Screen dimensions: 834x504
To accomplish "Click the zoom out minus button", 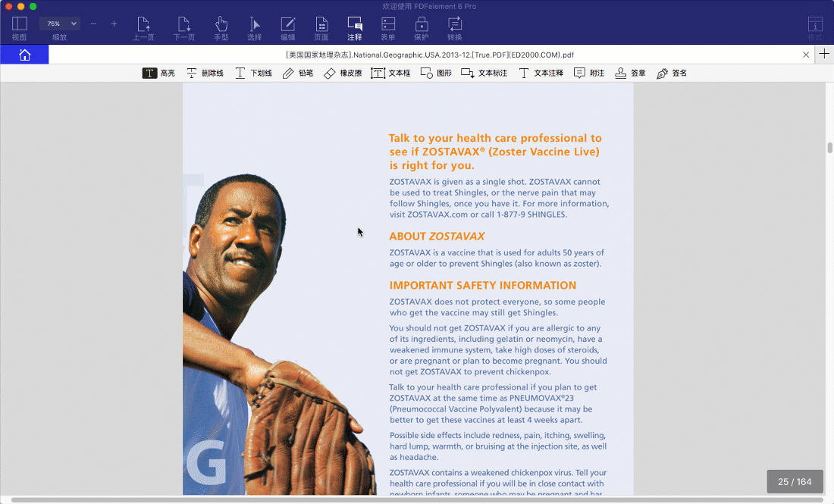I will pos(93,24).
